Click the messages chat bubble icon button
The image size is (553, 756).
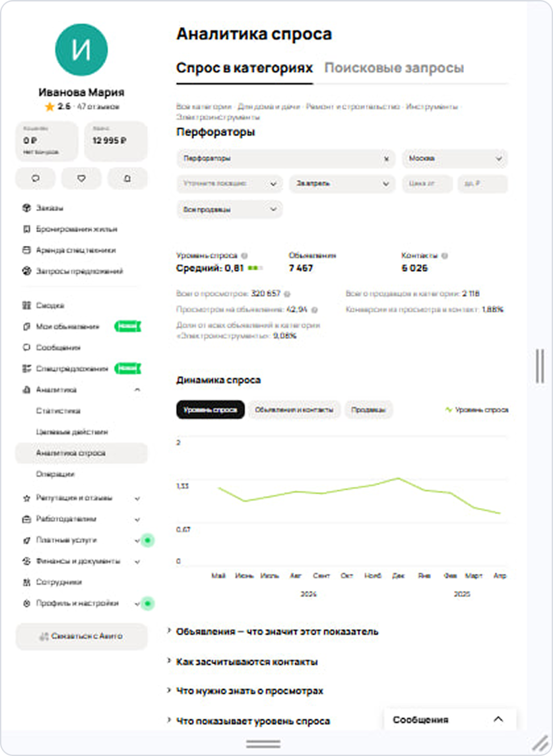(x=35, y=178)
